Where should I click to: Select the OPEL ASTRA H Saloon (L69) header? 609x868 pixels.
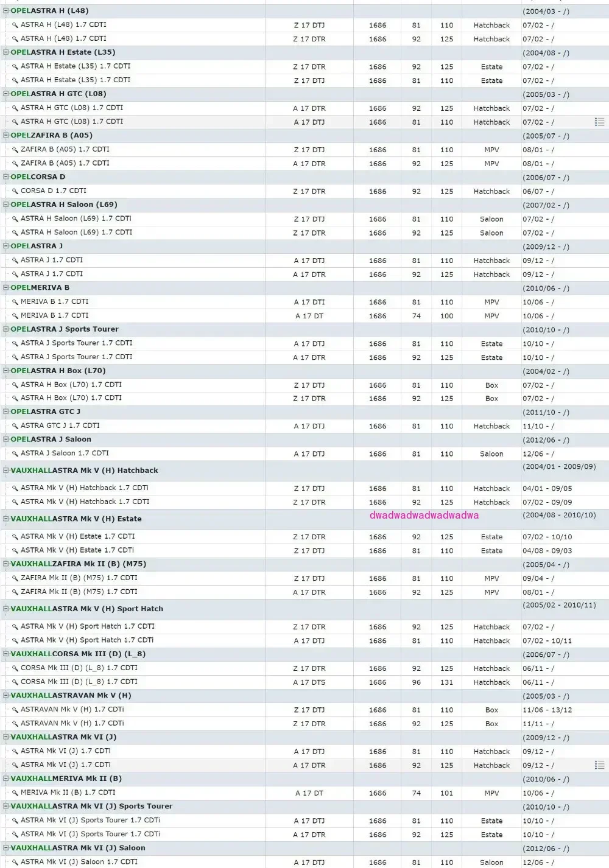64,205
